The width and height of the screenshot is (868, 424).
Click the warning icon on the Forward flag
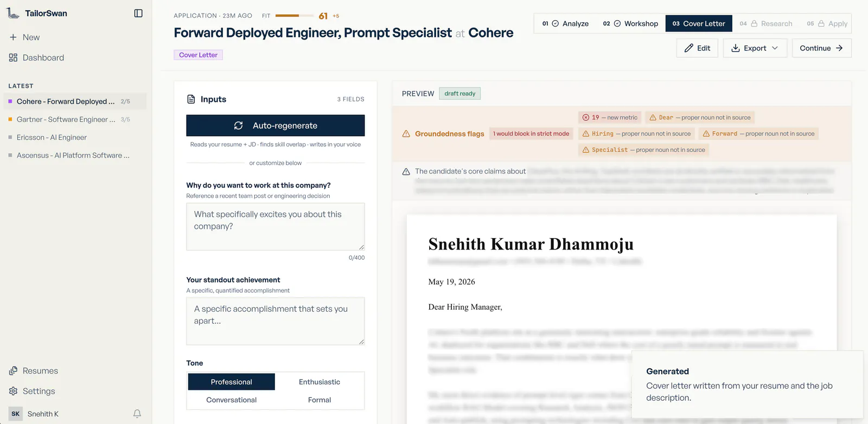(706, 134)
